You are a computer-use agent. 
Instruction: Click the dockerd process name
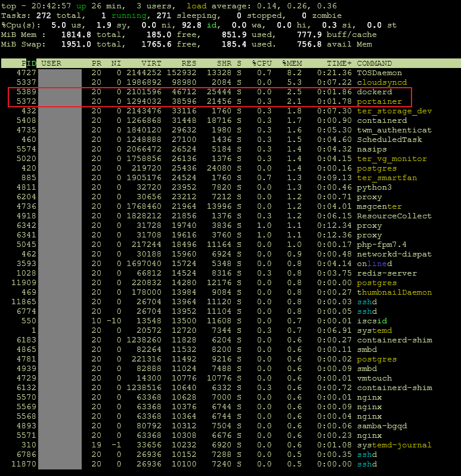pyautogui.click(x=374, y=92)
